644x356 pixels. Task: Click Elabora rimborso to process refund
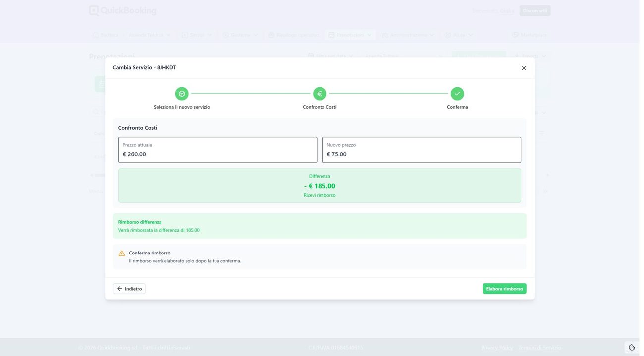pos(504,289)
